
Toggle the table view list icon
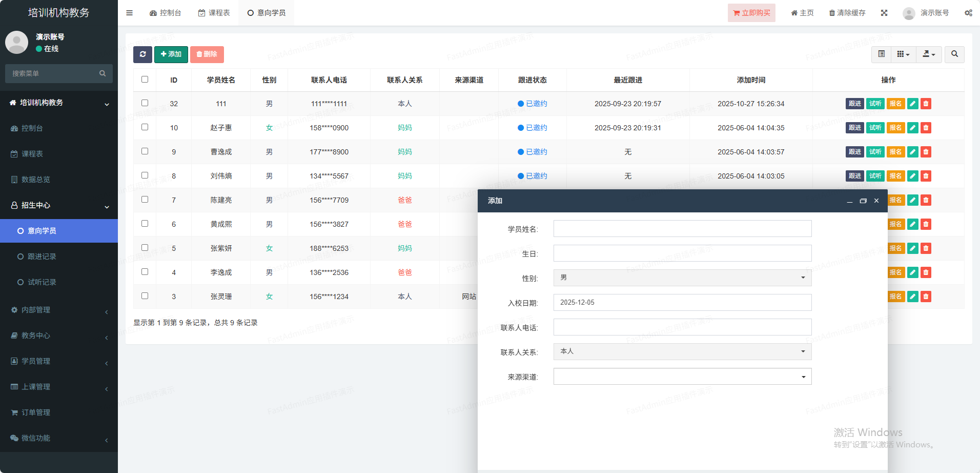882,54
